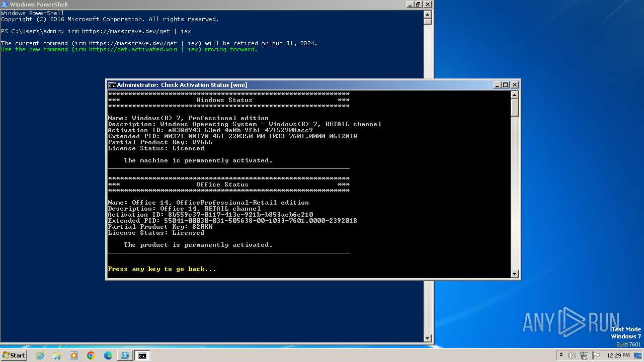Viewport: 644px width, 362px height.
Task: Open clock showing 12:29 PM
Action: click(x=618, y=355)
